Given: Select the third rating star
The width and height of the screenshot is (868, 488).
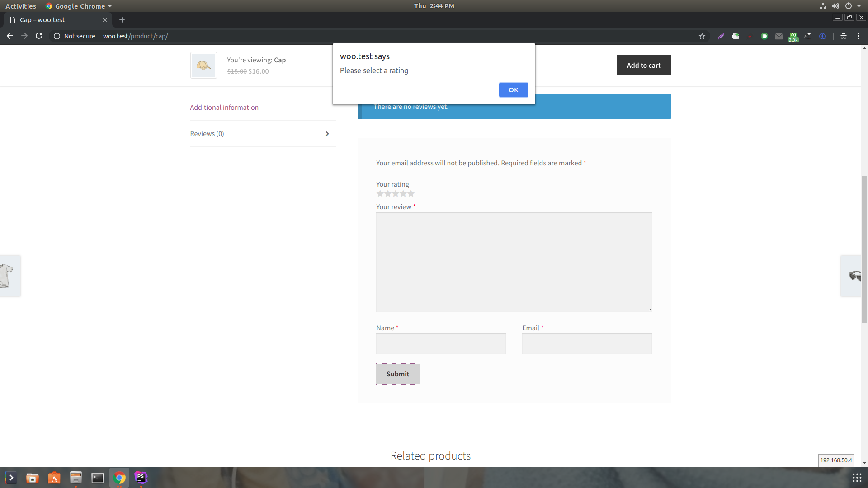Looking at the screenshot, I should click(396, 193).
